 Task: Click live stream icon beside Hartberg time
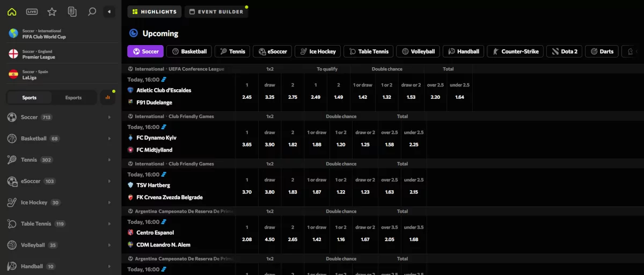pos(164,174)
